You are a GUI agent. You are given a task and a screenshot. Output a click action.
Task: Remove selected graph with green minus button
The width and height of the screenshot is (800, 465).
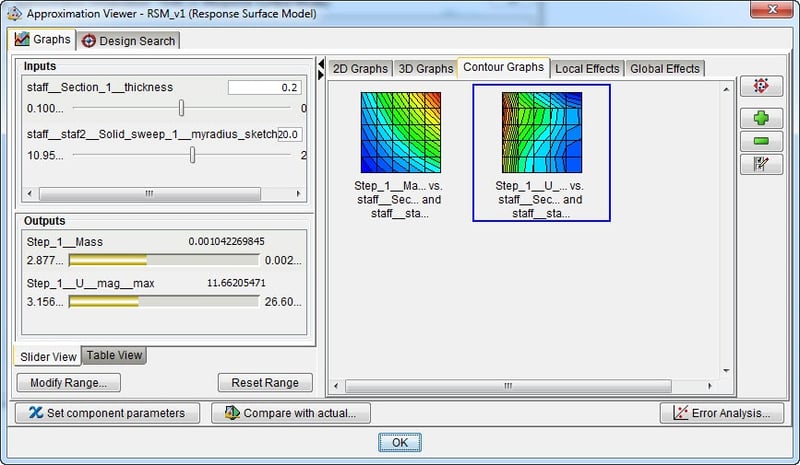[761, 141]
